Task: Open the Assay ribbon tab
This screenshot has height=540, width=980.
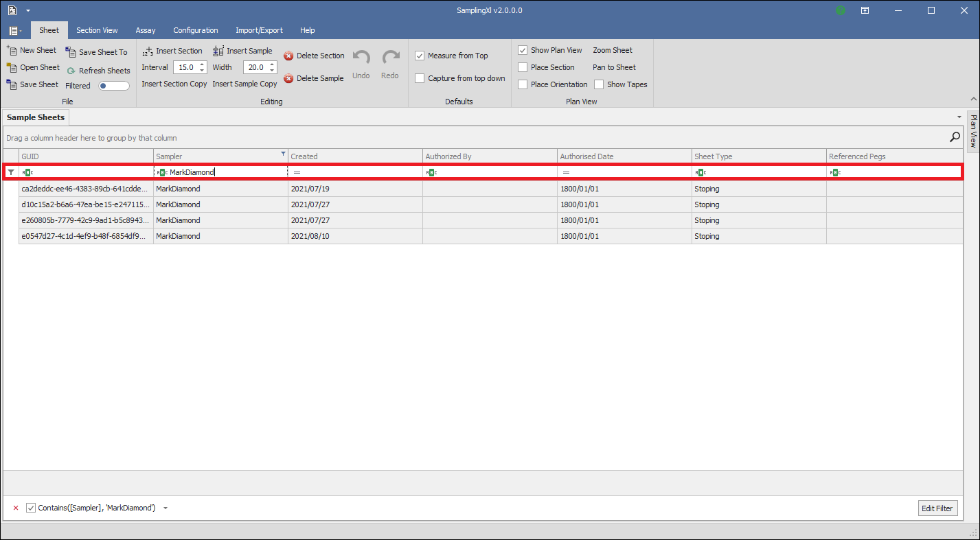Action: click(x=146, y=30)
